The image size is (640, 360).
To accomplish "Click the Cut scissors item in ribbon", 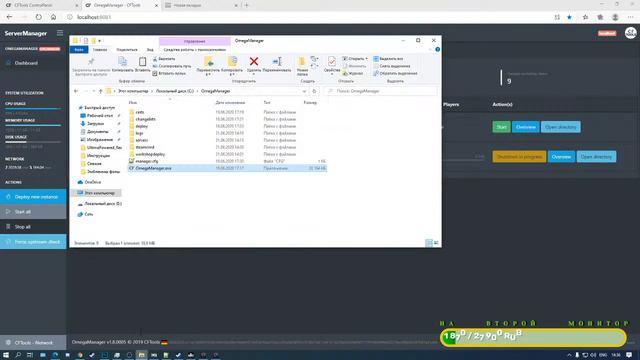I will click(164, 59).
